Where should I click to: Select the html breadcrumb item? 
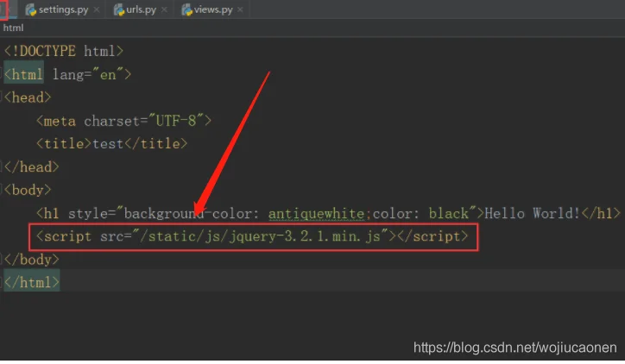pos(13,28)
